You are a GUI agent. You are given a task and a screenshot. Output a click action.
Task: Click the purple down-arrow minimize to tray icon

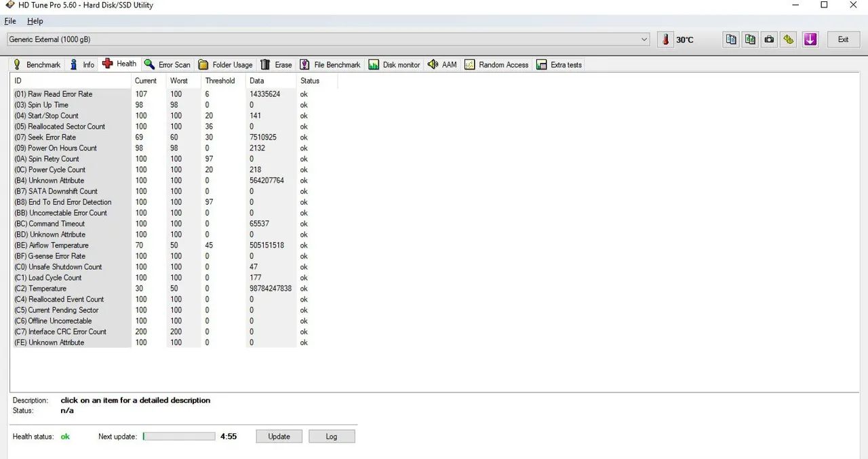810,39
